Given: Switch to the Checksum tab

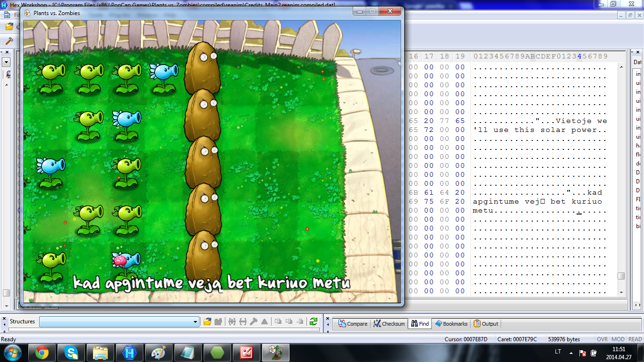Looking at the screenshot, I should tap(389, 324).
